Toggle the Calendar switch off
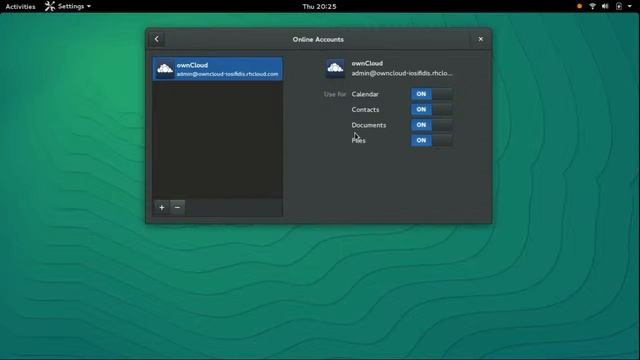640x360 pixels. (x=431, y=94)
